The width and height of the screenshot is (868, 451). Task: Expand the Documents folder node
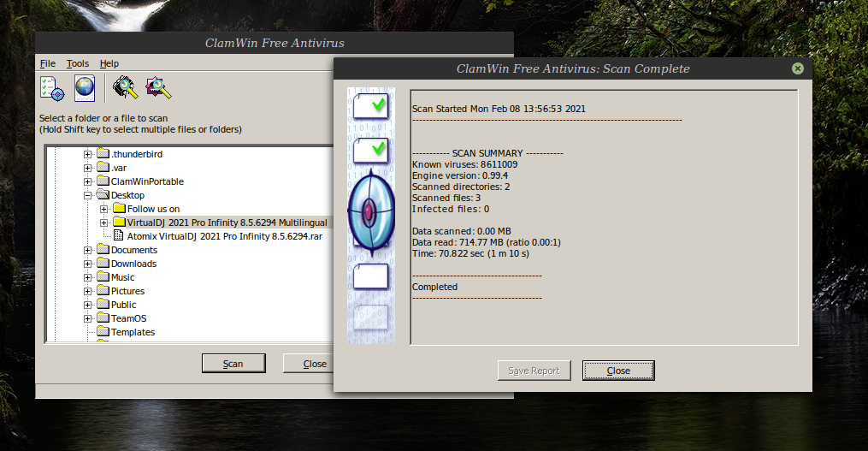click(87, 250)
